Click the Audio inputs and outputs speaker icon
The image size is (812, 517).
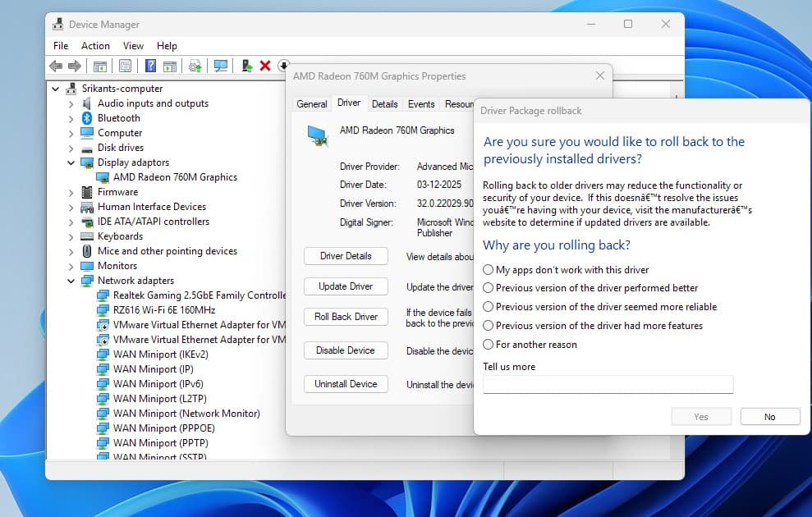(87, 103)
